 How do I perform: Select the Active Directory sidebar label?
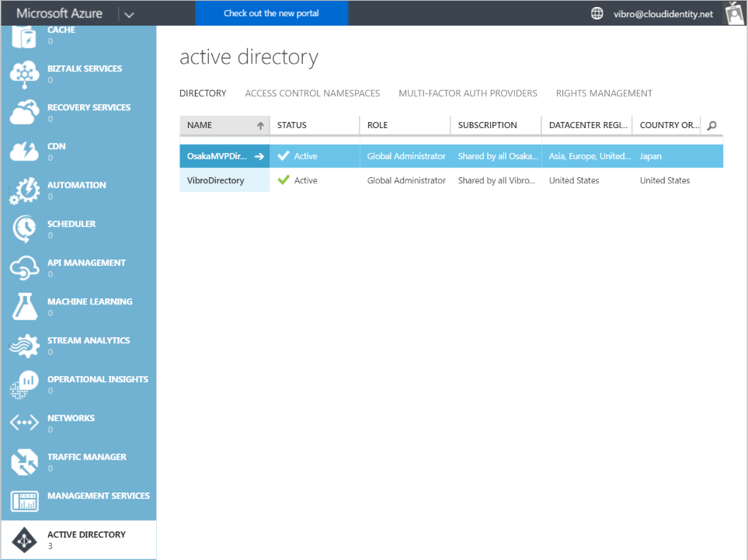click(86, 534)
